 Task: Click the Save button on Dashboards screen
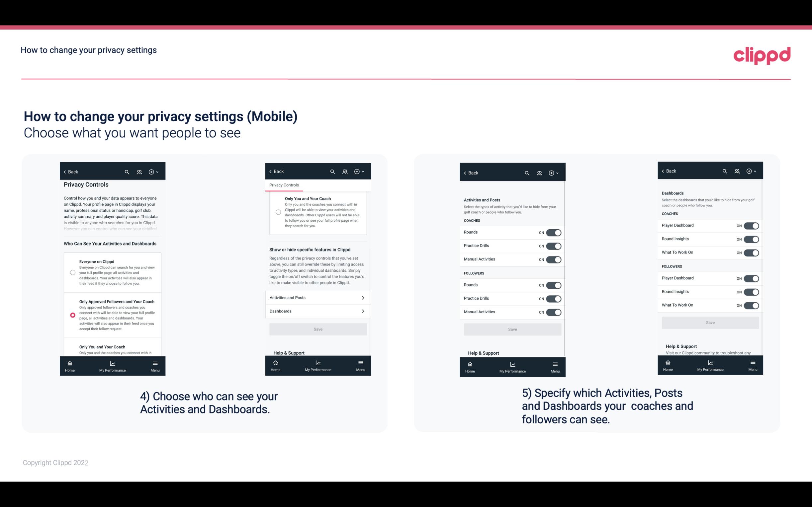tap(710, 323)
